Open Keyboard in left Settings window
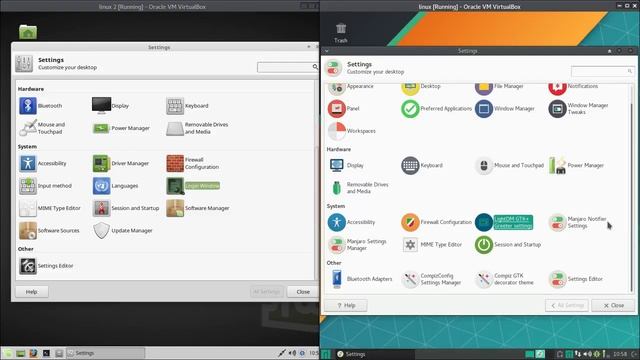The height and width of the screenshot is (360, 640). tap(187, 106)
